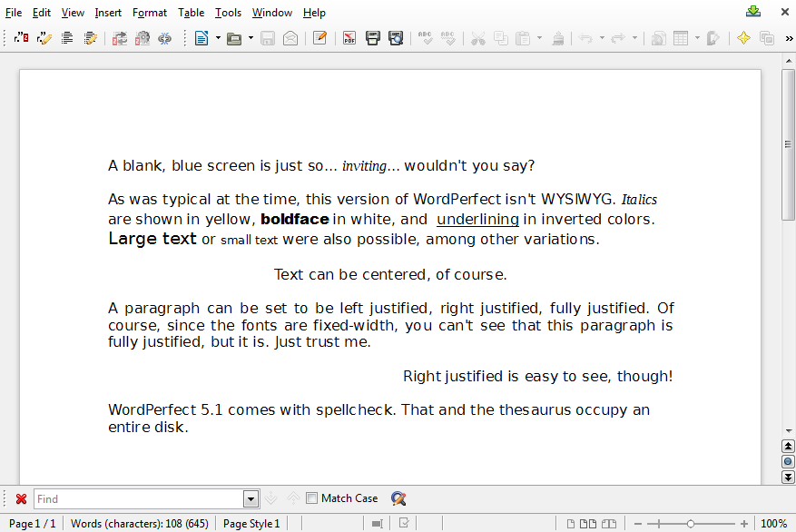Toggle the selection mode status bar indicator
Image resolution: width=796 pixels, height=532 pixels.
[x=378, y=523]
